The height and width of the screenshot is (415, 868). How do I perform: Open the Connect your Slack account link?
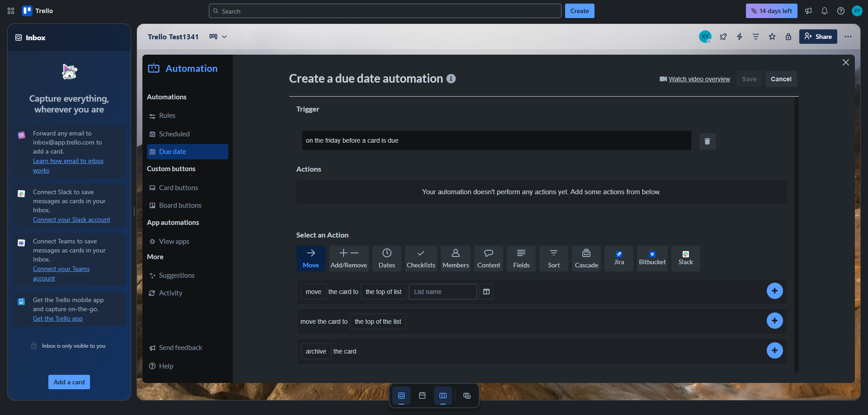point(71,219)
